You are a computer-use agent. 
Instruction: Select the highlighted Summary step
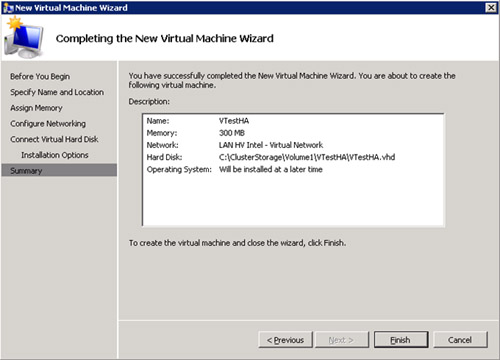(x=59, y=170)
